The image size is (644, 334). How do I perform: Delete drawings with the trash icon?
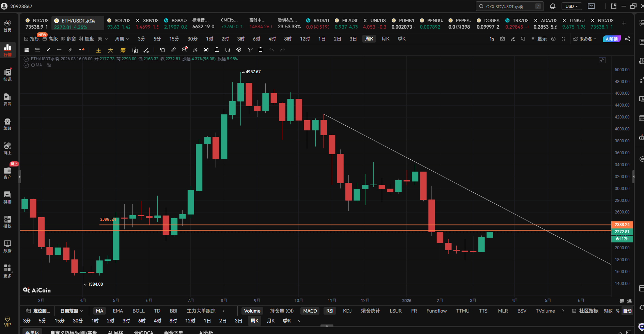pyautogui.click(x=261, y=50)
